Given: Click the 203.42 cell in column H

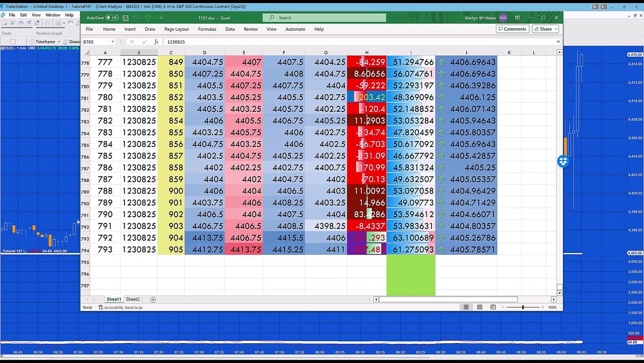Looking at the screenshot, I should tap(367, 97).
